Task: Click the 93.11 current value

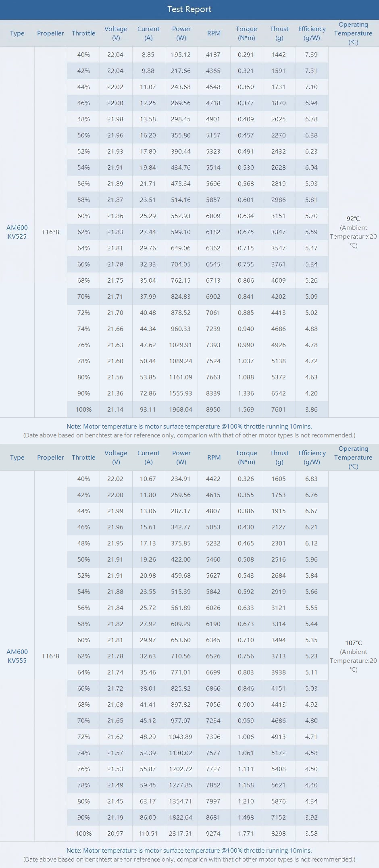Action: tap(148, 409)
